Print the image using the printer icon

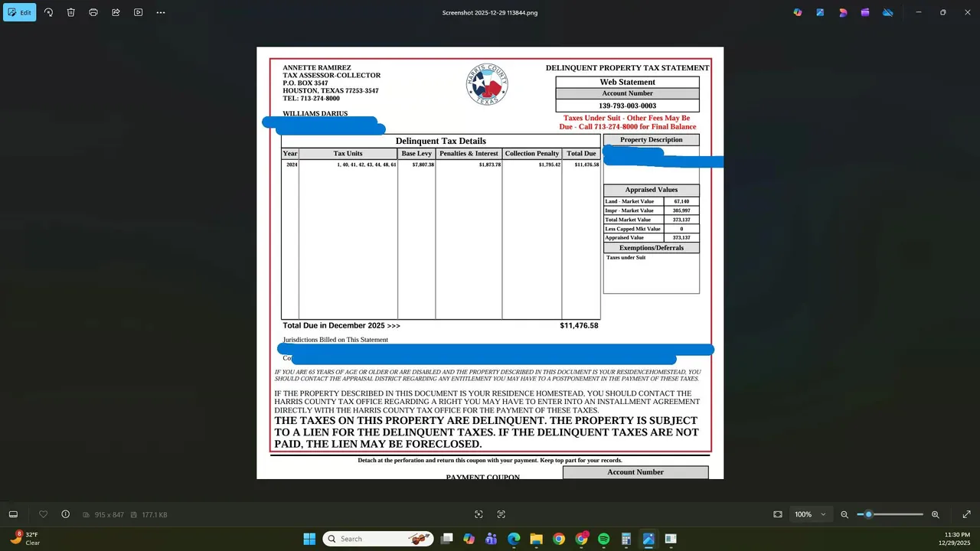93,12
